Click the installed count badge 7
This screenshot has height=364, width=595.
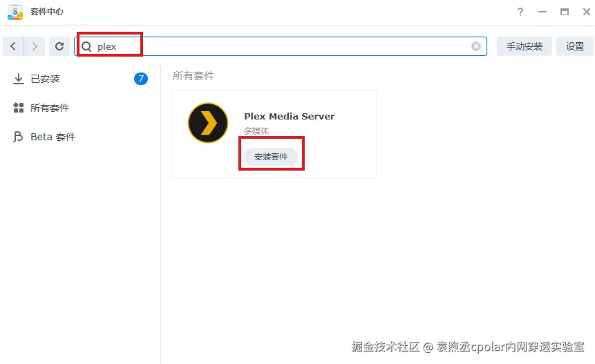click(x=141, y=79)
